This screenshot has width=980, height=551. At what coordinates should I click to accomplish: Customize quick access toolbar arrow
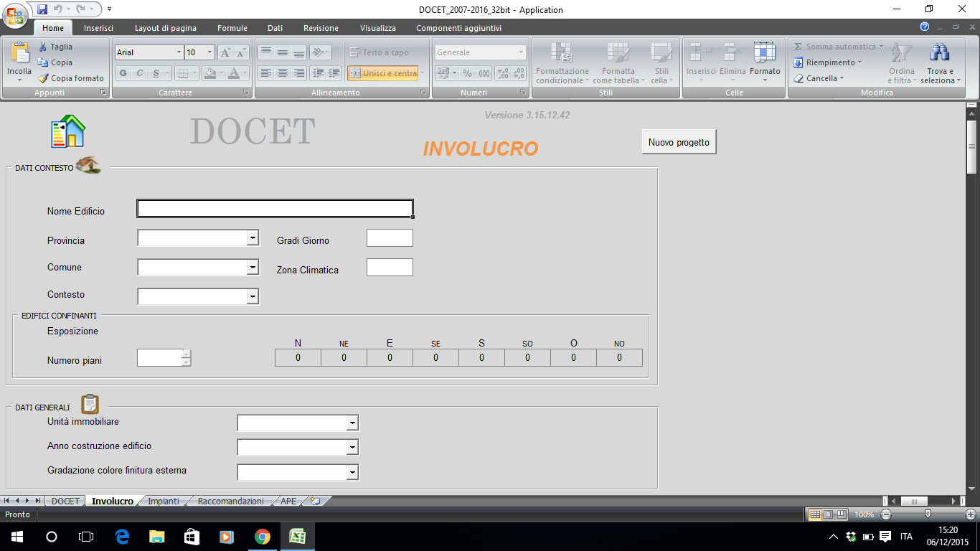point(108,9)
